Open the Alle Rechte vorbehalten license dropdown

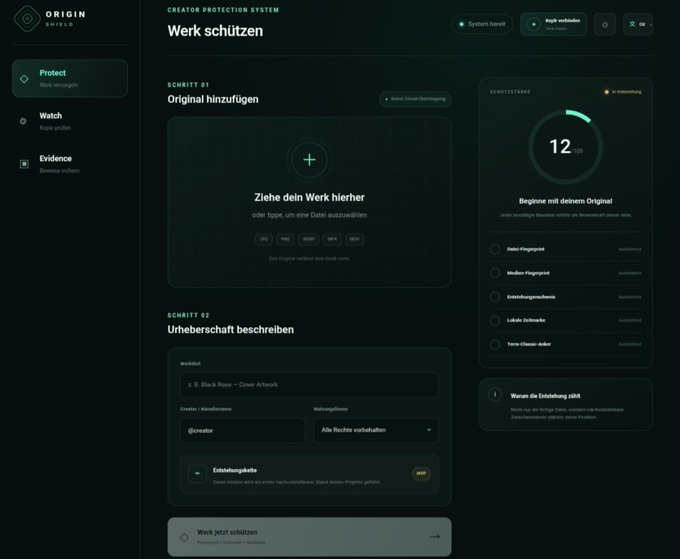click(376, 430)
